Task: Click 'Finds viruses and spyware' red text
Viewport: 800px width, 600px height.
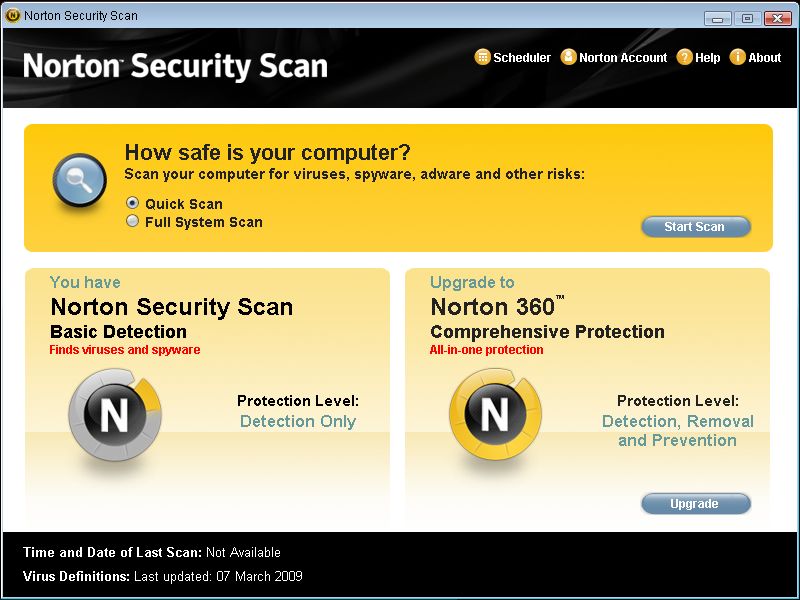Action: point(125,350)
